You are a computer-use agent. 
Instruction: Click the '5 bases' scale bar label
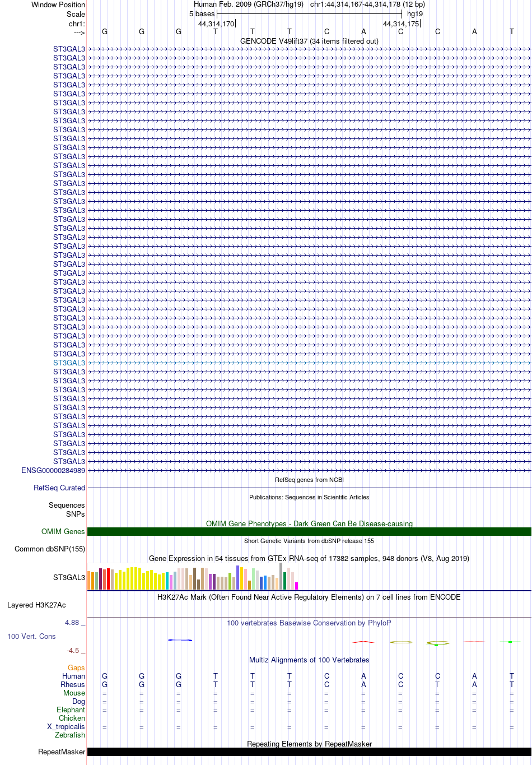pyautogui.click(x=202, y=13)
